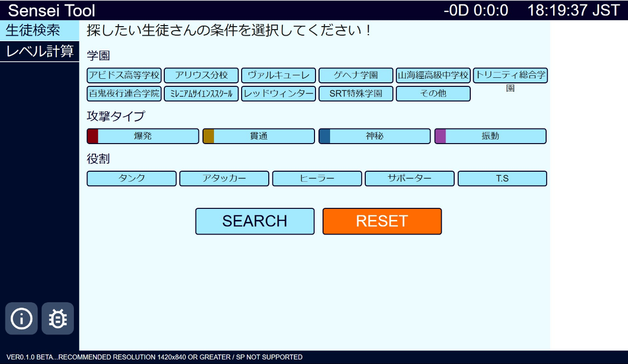Select the T.S role filter
The height and width of the screenshot is (364, 628).
[x=502, y=179]
